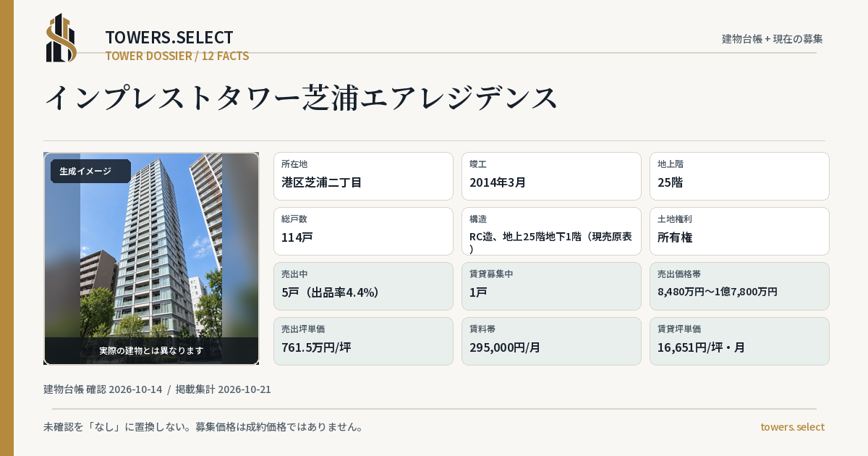This screenshot has width=868, height=456.
Task: Select the 総戸数 card showing 114戸
Action: click(363, 231)
